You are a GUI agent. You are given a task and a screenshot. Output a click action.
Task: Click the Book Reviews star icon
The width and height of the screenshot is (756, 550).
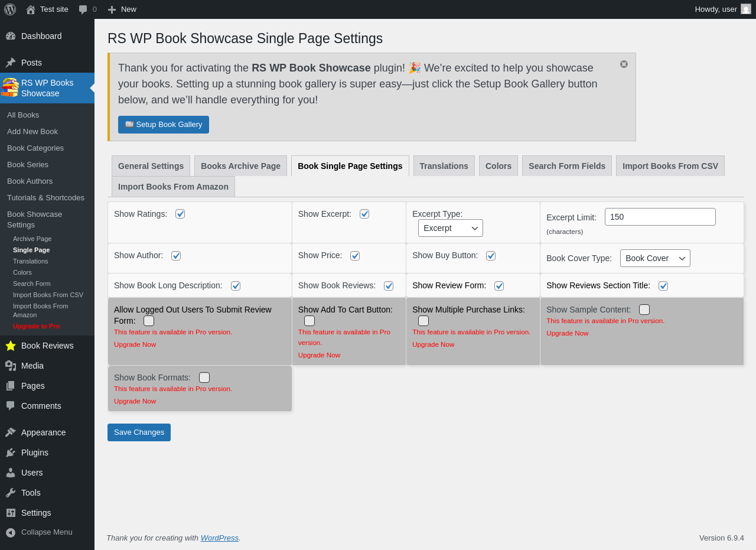(x=11, y=346)
